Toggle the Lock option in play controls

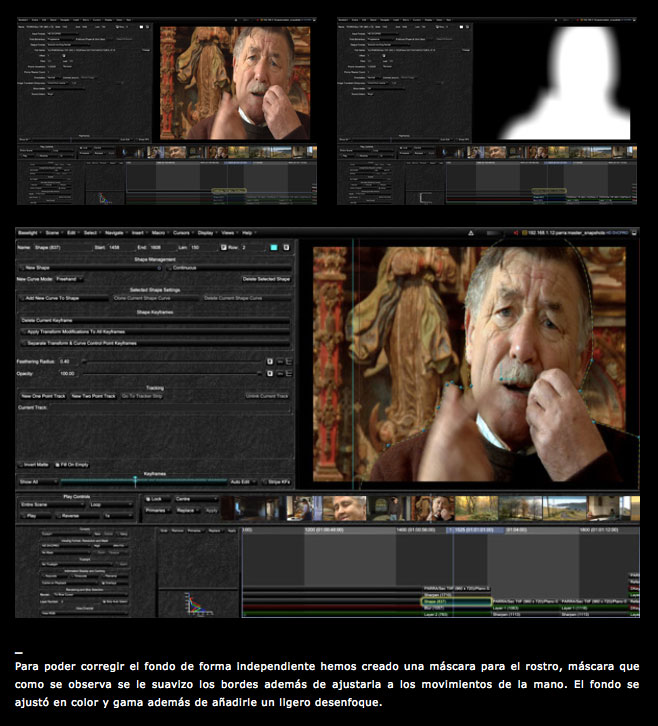click(x=146, y=497)
